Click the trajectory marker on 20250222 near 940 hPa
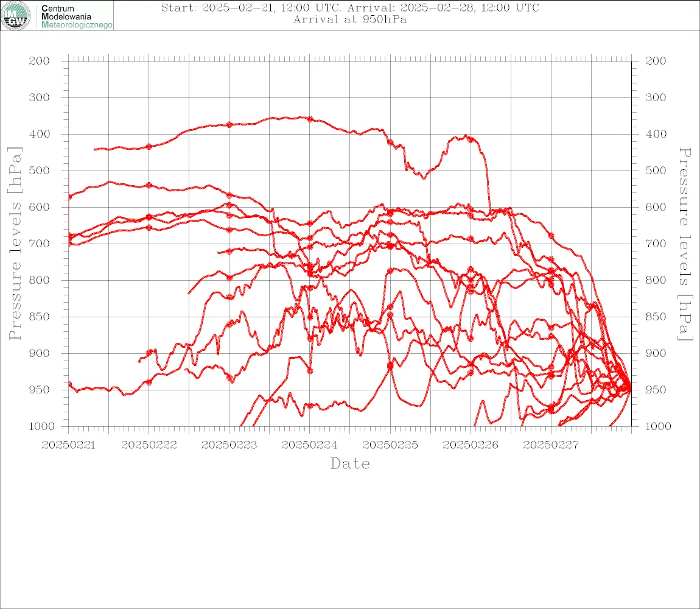 tap(149, 382)
